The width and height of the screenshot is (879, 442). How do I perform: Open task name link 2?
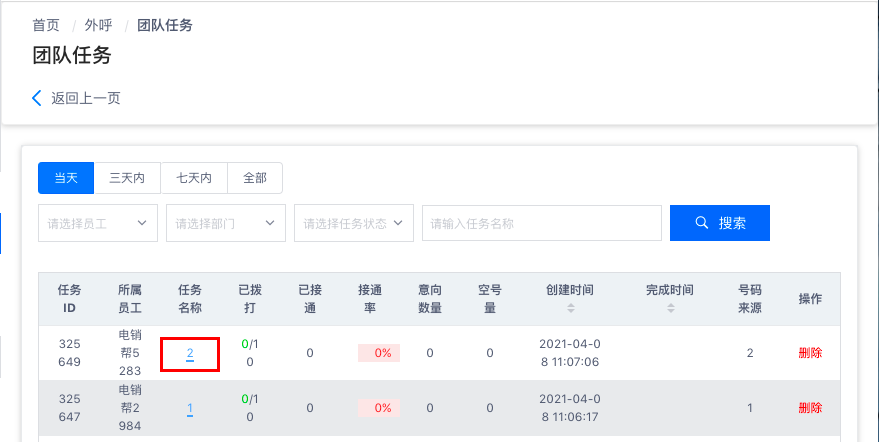pyautogui.click(x=190, y=353)
